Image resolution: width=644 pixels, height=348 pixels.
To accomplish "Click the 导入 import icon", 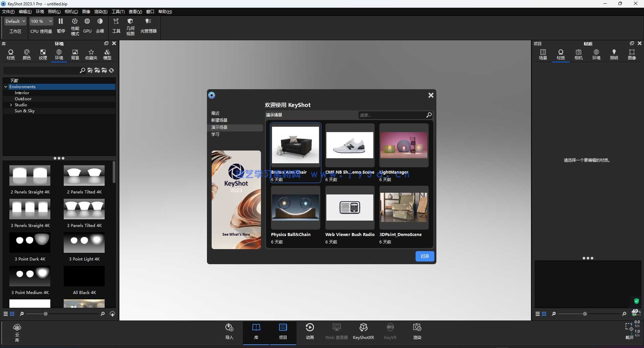I will click(229, 332).
